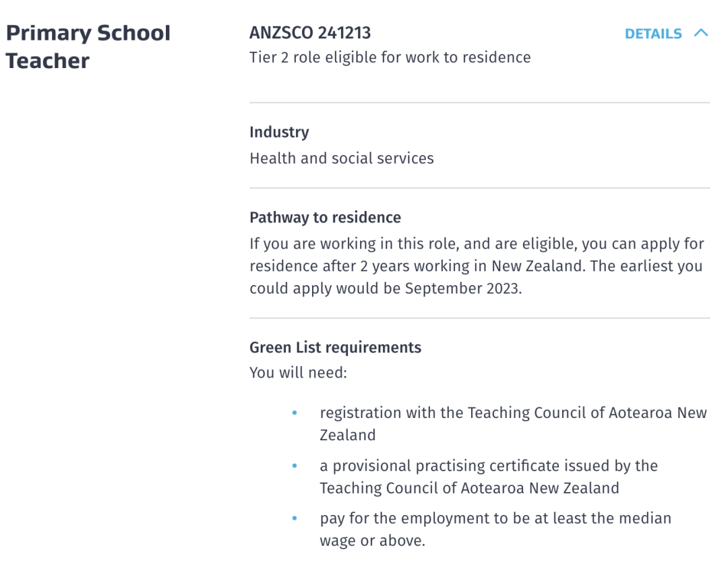Click the DETAILS link
Image resolution: width=728 pixels, height=577 pixels.
(x=653, y=34)
